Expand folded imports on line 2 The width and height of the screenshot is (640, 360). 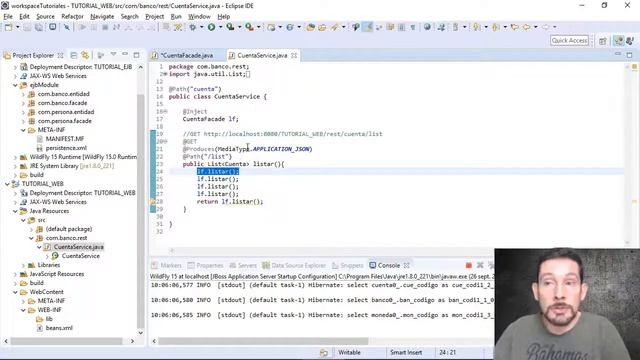[x=164, y=74]
